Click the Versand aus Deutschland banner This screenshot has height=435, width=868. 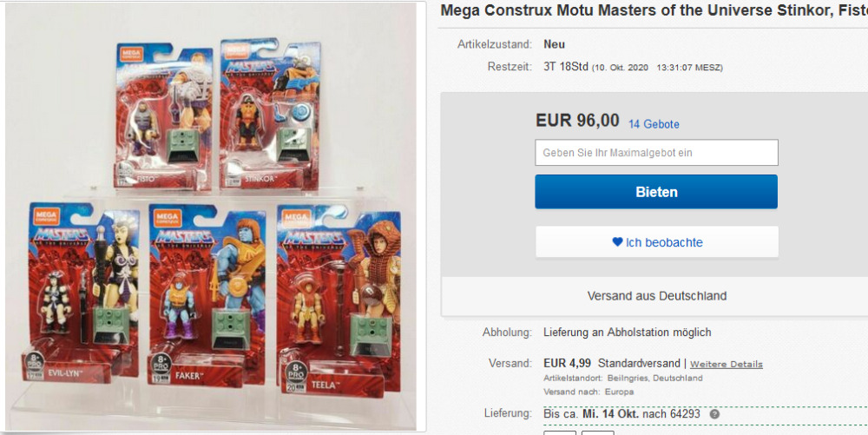click(x=657, y=295)
